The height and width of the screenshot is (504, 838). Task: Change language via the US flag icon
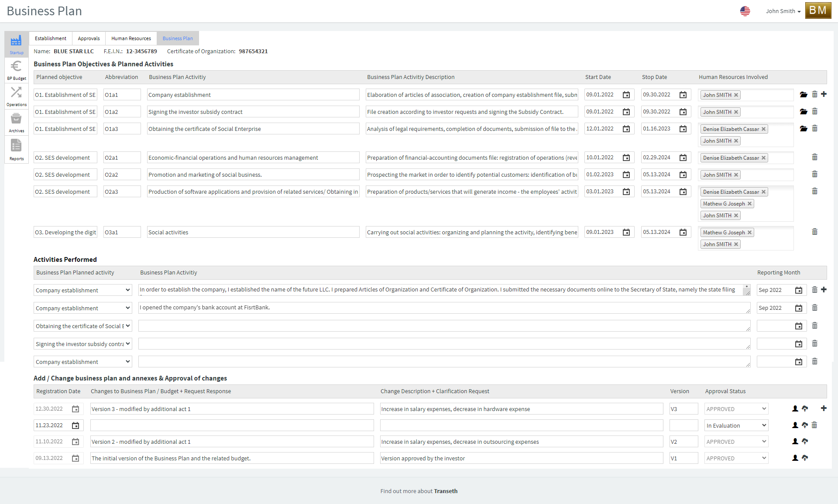745,11
